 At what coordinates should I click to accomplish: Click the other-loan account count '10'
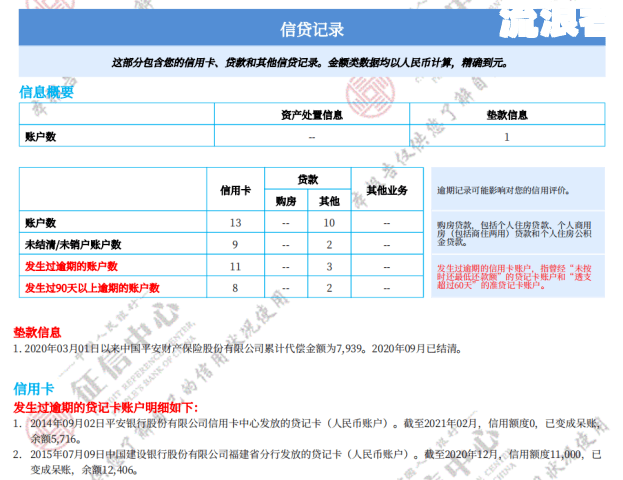point(329,223)
